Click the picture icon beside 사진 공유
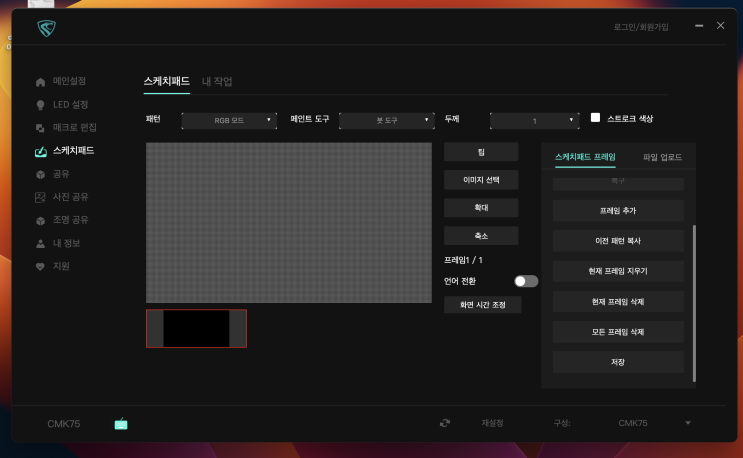The image size is (743, 458). [40, 198]
